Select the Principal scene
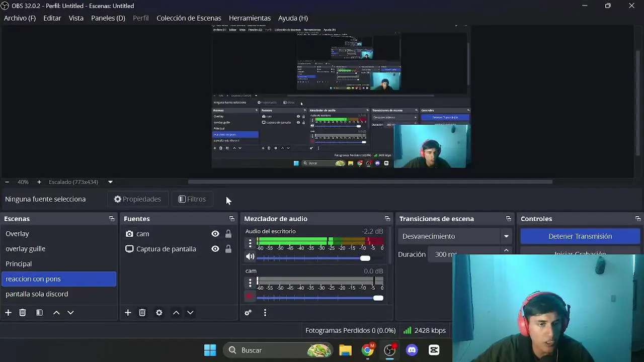Viewport: 644px width, 362px height. tap(59, 264)
